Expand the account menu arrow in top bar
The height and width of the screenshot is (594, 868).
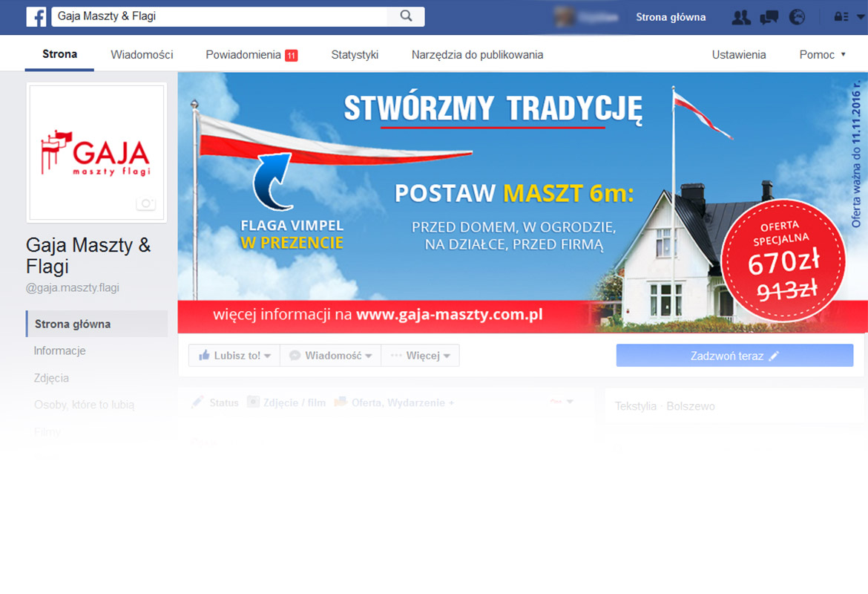[861, 16]
